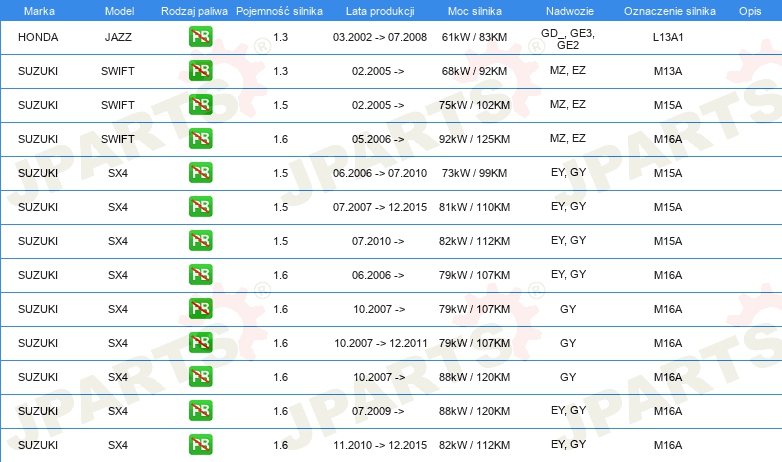
Task: Click the 81kW / 110KM power cell
Action: (x=474, y=207)
